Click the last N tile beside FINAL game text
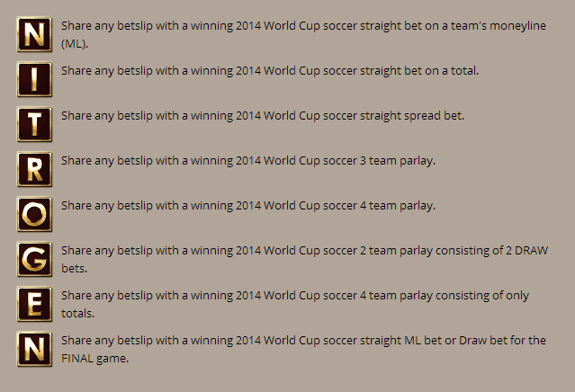Viewport: 575px width, 392px height. click(34, 350)
